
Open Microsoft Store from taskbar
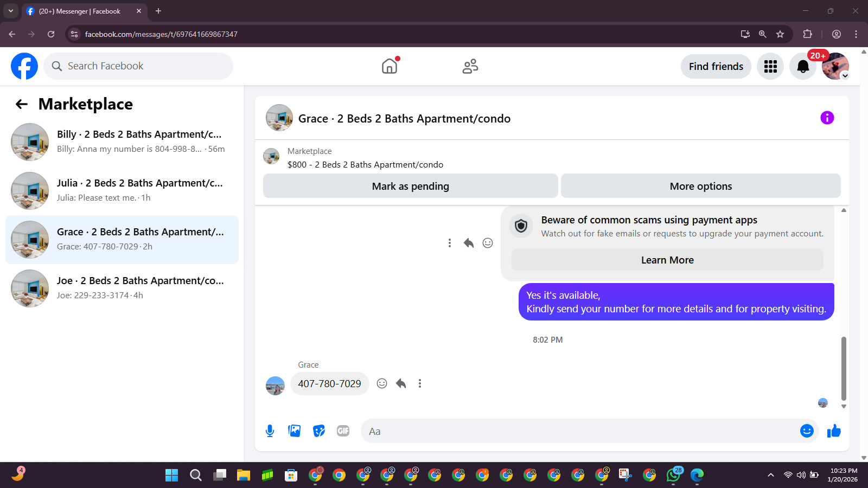click(291, 475)
